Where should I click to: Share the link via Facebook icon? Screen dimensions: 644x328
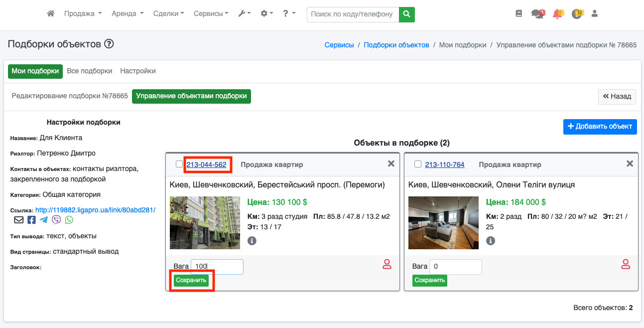click(31, 220)
